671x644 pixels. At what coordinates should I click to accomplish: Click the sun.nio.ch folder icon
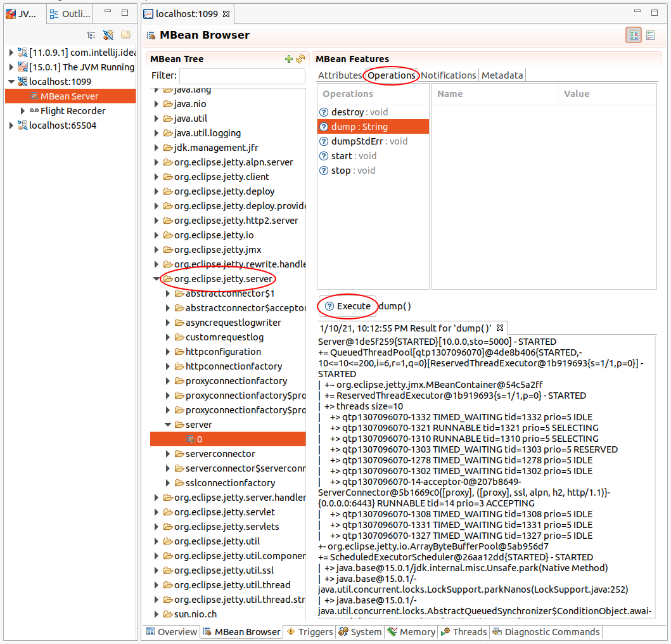coord(168,614)
